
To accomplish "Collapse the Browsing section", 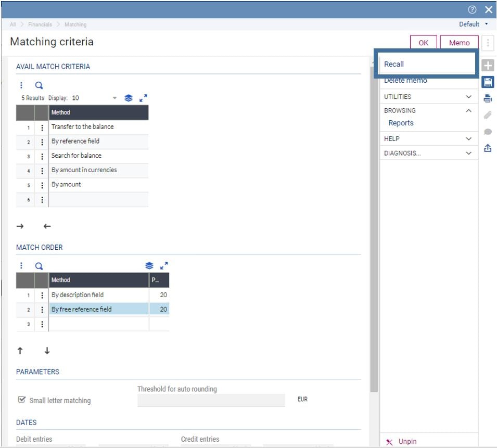I will (468, 111).
